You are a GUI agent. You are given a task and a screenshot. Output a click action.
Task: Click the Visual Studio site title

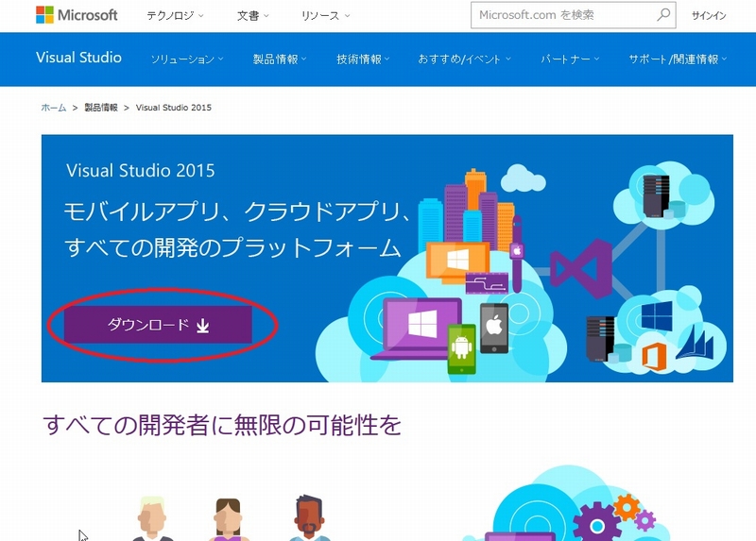click(x=78, y=58)
